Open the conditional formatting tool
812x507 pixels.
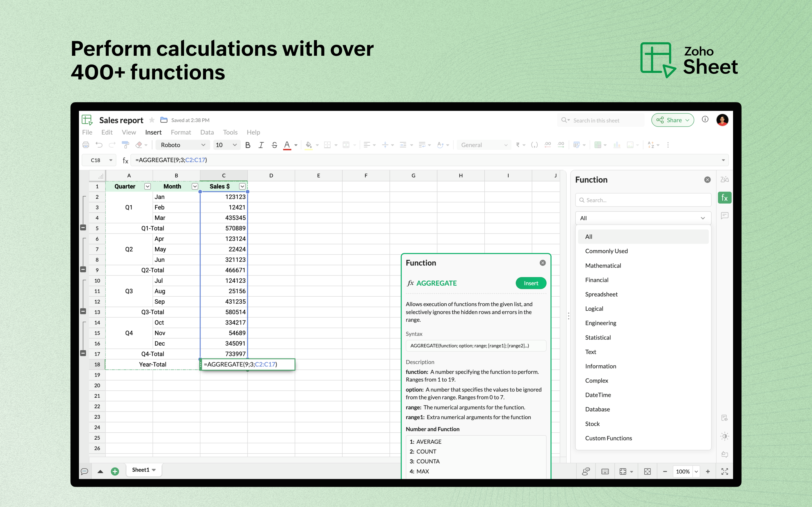point(577,144)
